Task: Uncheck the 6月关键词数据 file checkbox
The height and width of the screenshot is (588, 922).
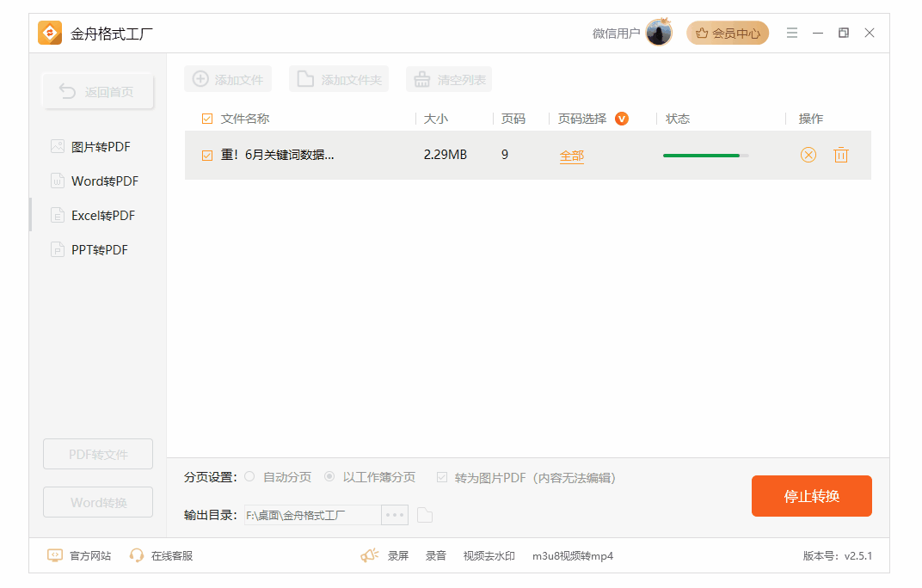Action: [206, 156]
